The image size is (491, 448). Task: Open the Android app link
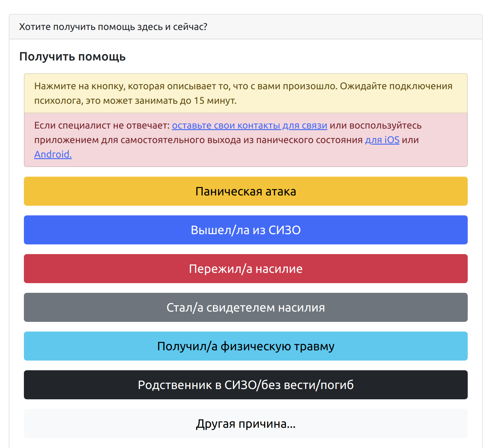click(53, 155)
